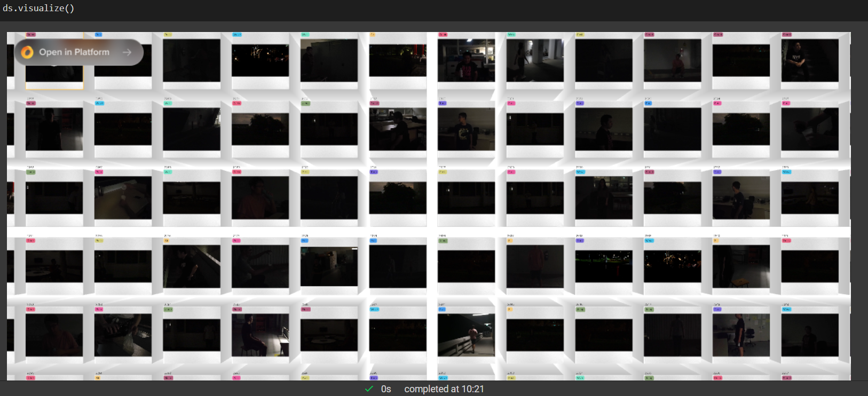868x396 pixels.
Task: Click the ds.visualize() code line
Action: (38, 8)
